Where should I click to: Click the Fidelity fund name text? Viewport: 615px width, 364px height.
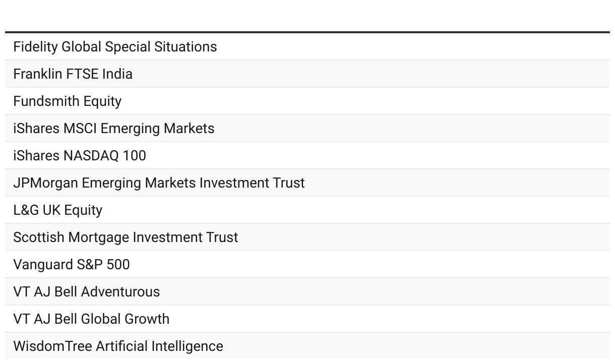pos(115,47)
